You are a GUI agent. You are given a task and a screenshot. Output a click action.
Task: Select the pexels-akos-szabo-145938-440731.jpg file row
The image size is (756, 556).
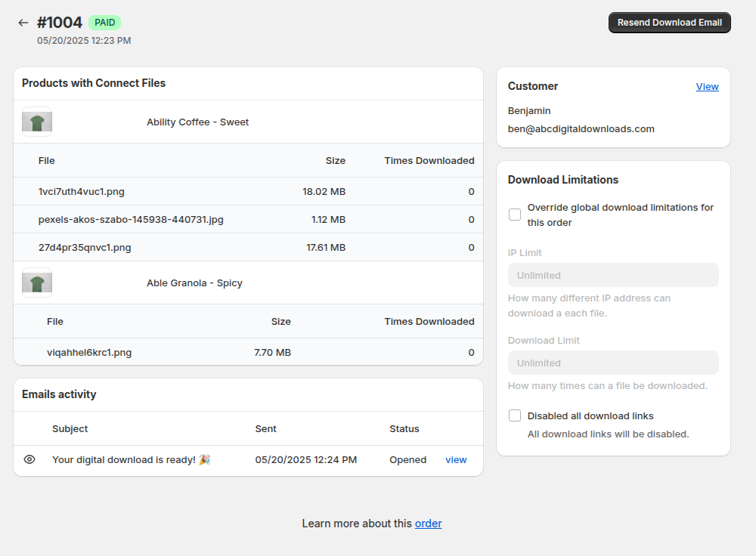[131, 219]
